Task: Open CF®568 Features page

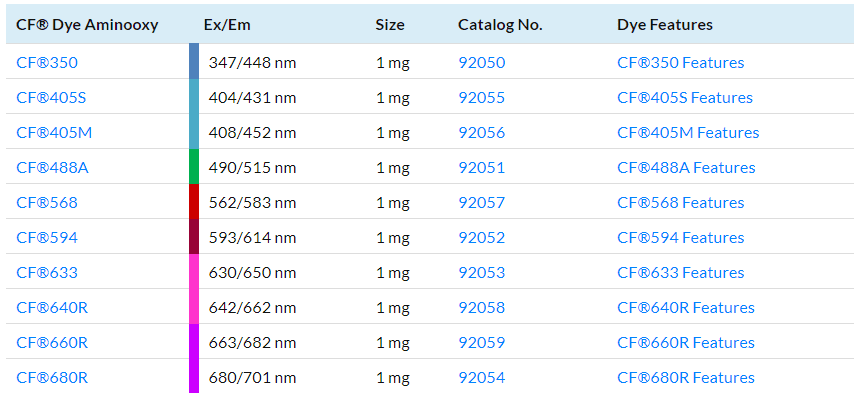Action: click(x=680, y=203)
